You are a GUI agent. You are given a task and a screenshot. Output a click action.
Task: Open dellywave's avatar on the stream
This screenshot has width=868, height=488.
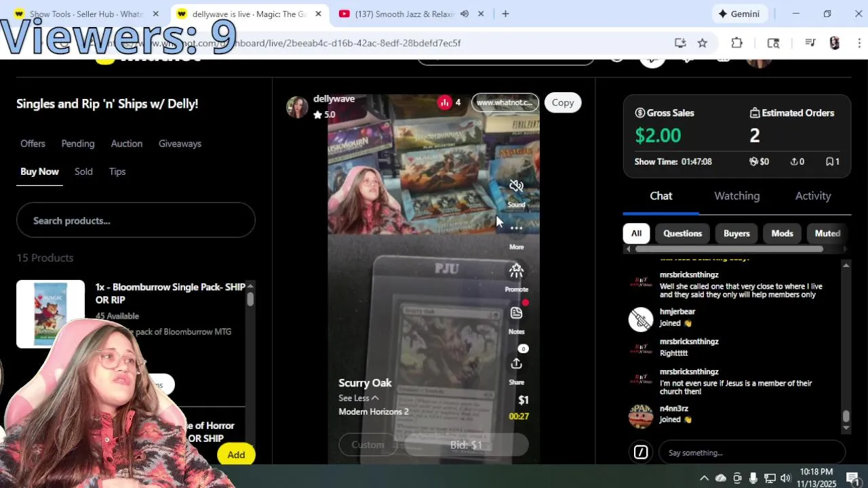(x=297, y=107)
